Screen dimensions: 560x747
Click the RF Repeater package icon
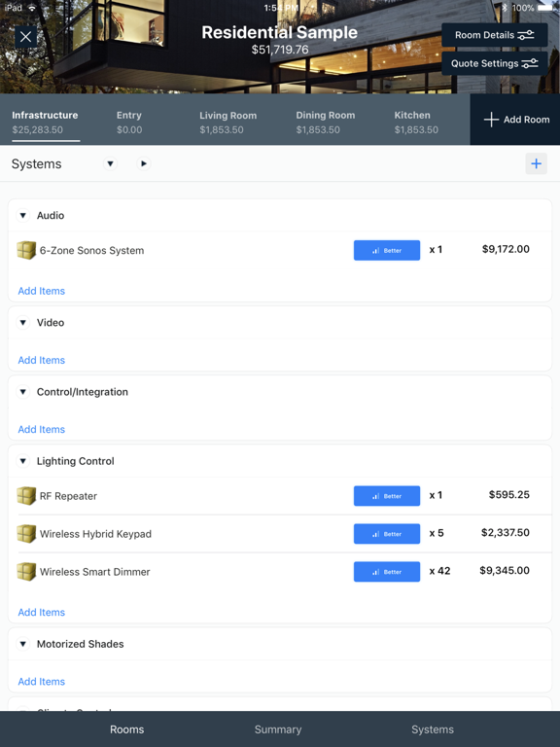26,496
